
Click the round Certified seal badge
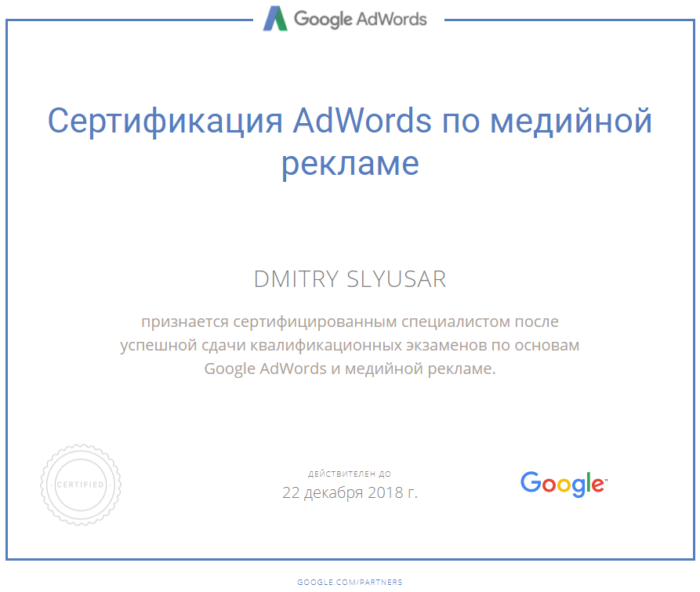click(81, 484)
